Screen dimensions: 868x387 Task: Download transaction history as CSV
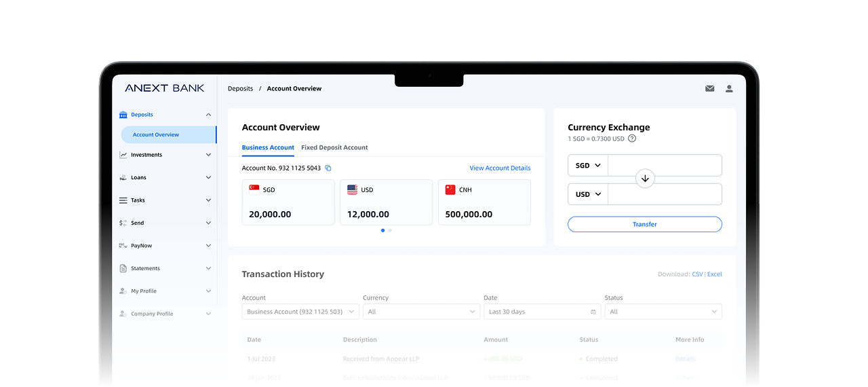[697, 274]
